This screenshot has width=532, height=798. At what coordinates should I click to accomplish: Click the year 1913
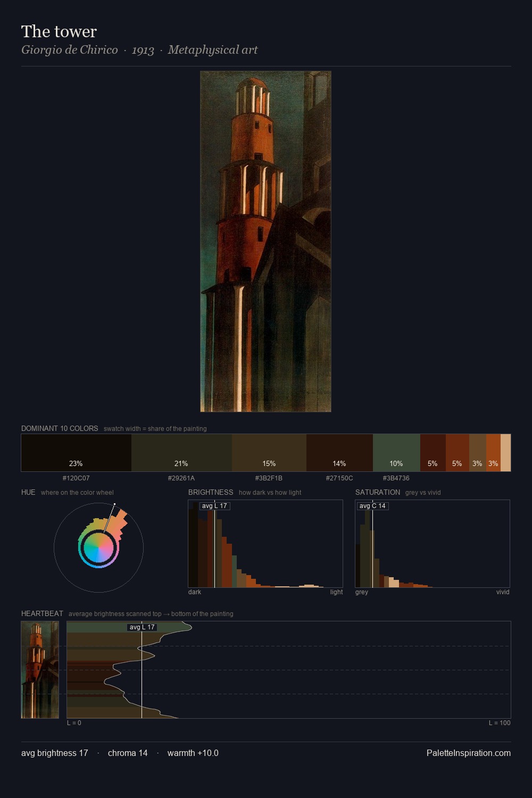pyautogui.click(x=143, y=50)
